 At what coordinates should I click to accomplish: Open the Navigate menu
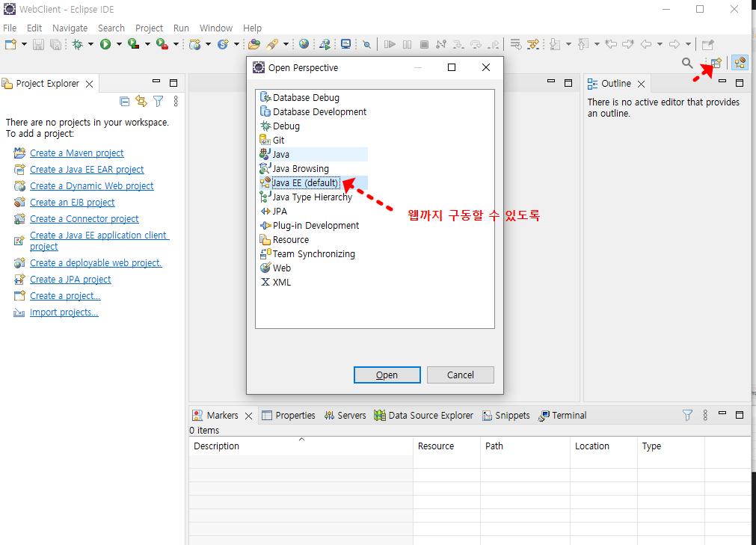pos(70,28)
